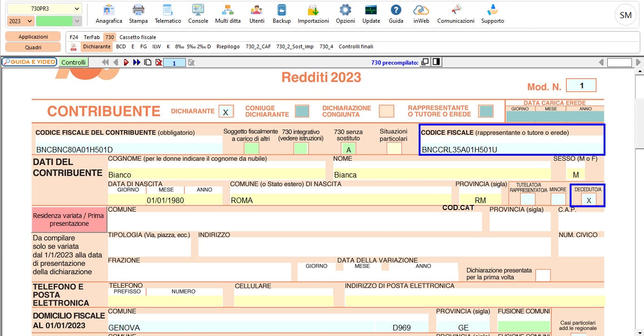
Task: Click the greyed delete icon after module number
Action: click(191, 62)
